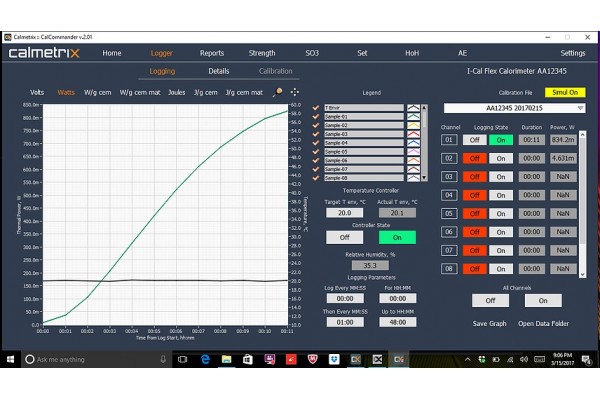600x400 pixels.
Task: Turn all channels Off
Action: click(490, 300)
